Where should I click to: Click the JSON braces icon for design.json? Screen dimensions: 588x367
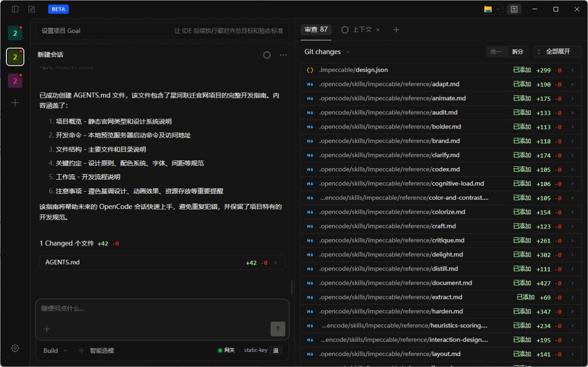pyautogui.click(x=310, y=70)
